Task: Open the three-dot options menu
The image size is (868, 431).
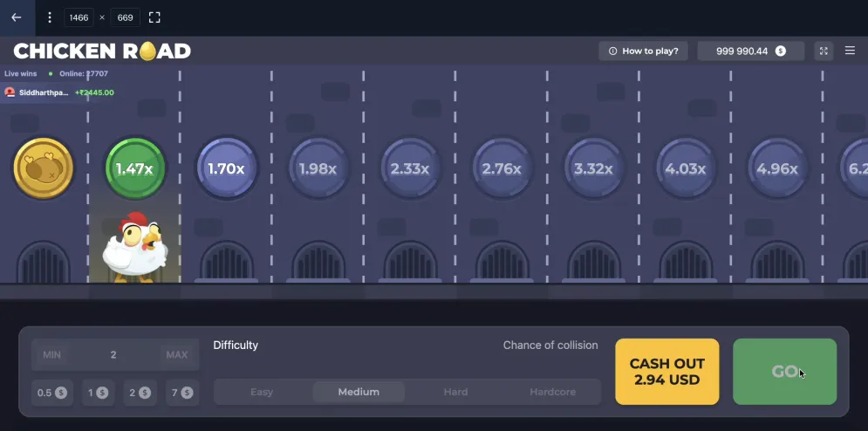Action: (49, 17)
